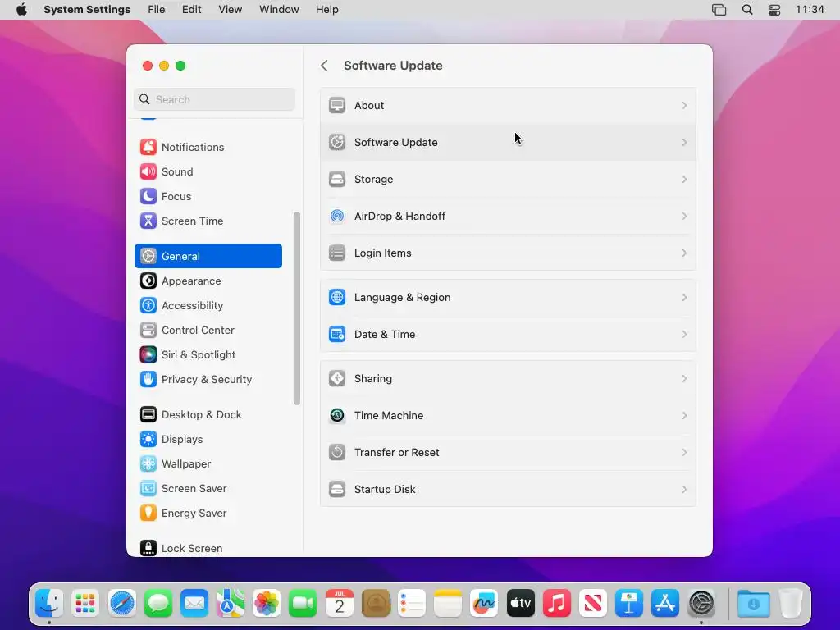This screenshot has width=840, height=630.
Task: Open Music from the Dock
Action: [557, 603]
